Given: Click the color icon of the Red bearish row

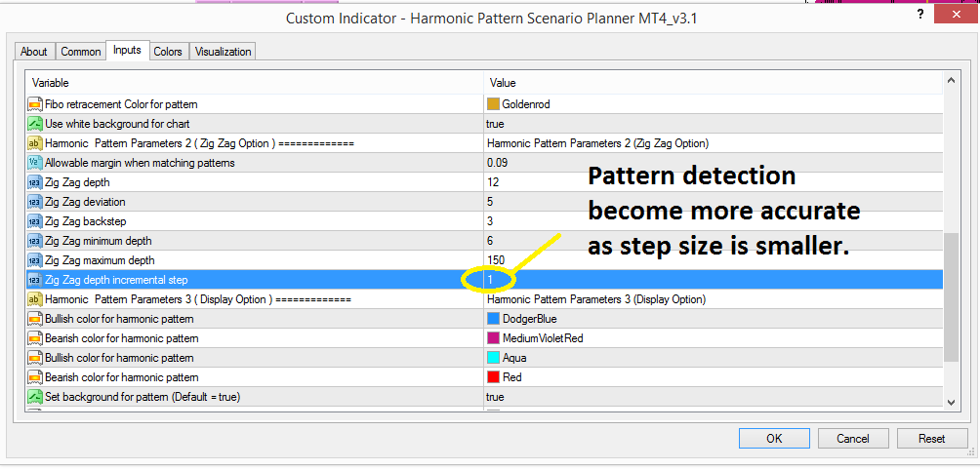Looking at the screenshot, I should click(x=35, y=377).
